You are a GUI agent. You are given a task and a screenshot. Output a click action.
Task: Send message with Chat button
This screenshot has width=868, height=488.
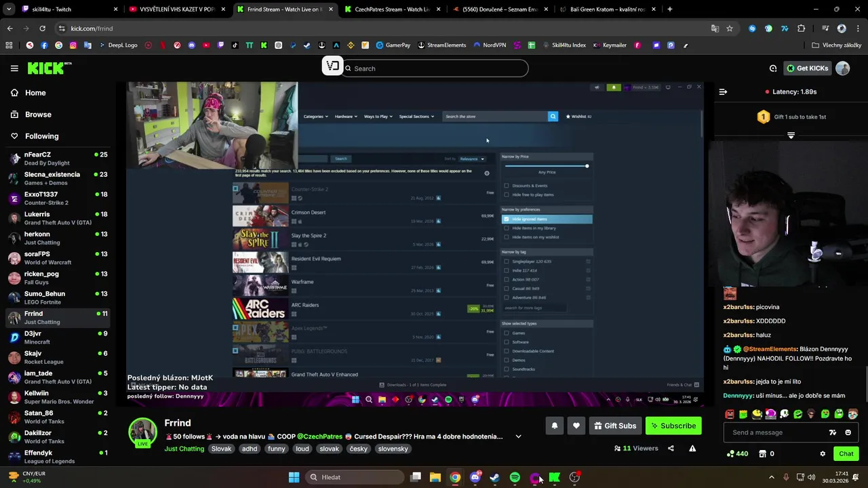point(846,453)
